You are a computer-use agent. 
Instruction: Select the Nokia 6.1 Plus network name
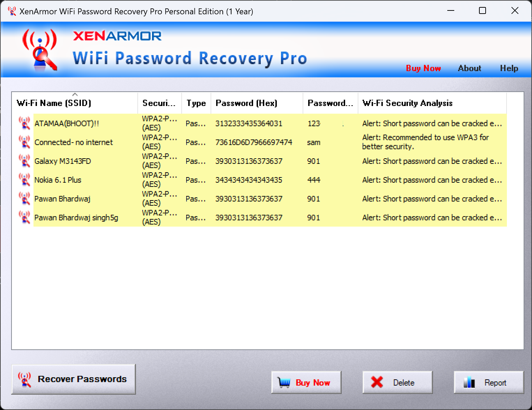[x=58, y=180]
